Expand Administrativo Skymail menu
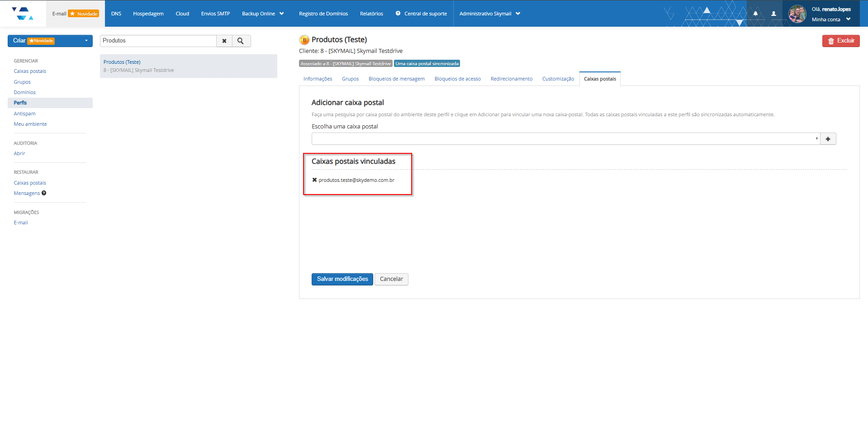The width and height of the screenshot is (868, 427). (x=489, y=14)
